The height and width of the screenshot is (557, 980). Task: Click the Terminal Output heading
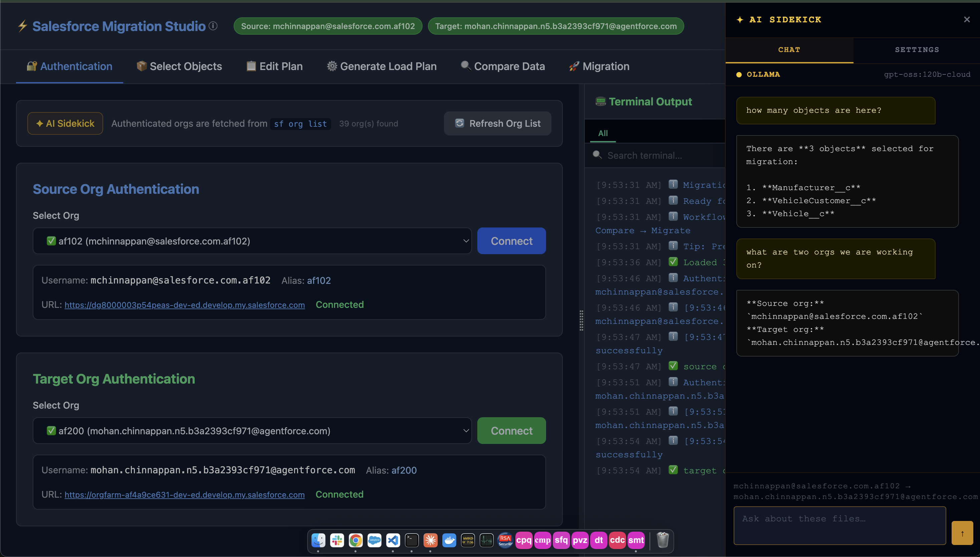(651, 101)
